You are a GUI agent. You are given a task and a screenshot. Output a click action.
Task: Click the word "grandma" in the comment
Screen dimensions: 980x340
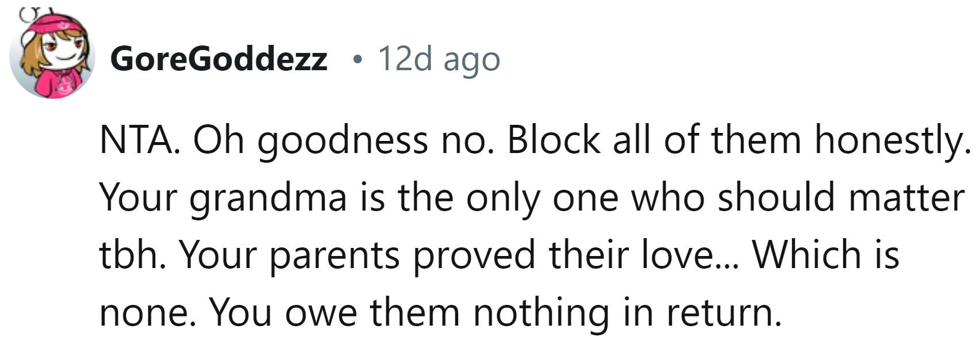pyautogui.click(x=268, y=198)
